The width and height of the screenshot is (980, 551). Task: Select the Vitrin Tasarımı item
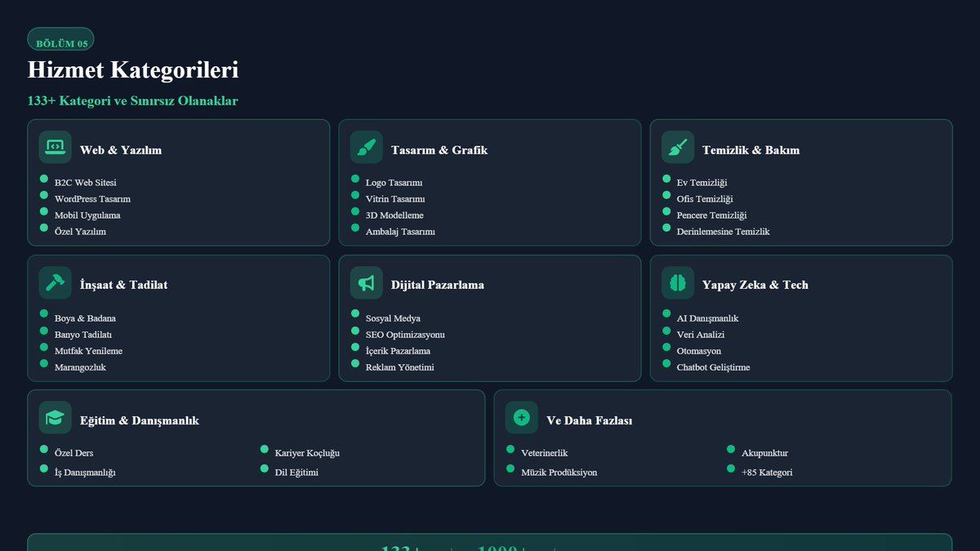click(x=395, y=199)
